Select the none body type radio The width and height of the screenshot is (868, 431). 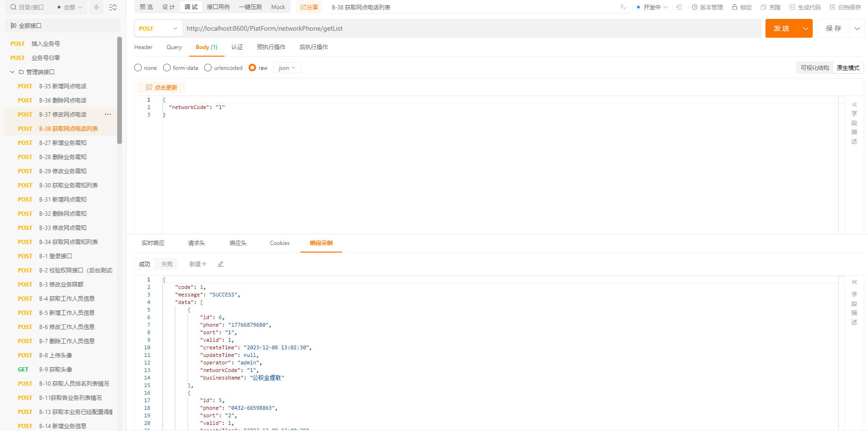click(x=138, y=68)
